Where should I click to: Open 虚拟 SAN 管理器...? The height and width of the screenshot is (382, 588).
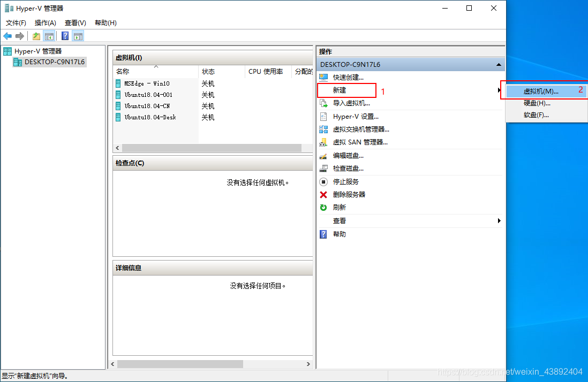coord(360,142)
